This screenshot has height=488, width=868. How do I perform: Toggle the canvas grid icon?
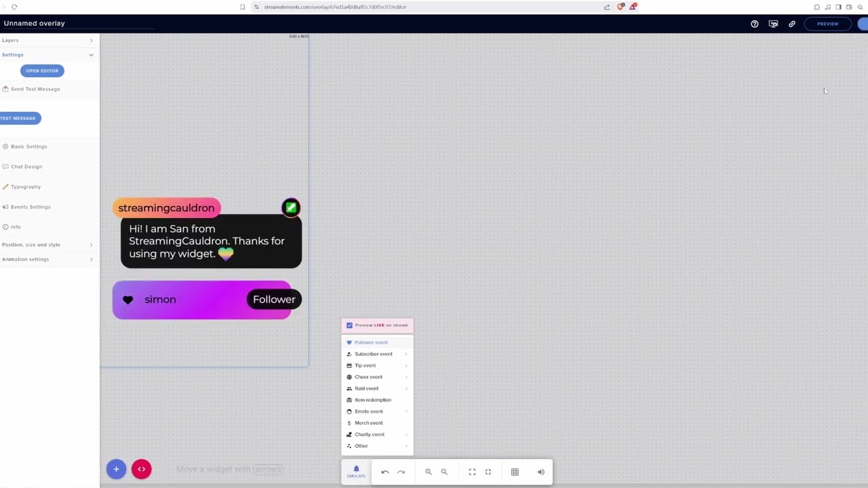(515, 472)
